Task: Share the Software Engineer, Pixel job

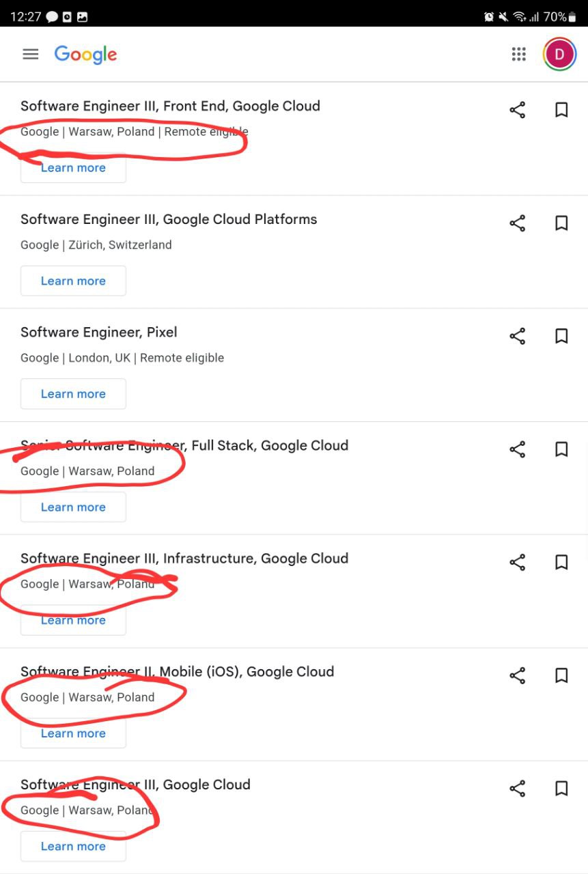Action: [x=518, y=336]
